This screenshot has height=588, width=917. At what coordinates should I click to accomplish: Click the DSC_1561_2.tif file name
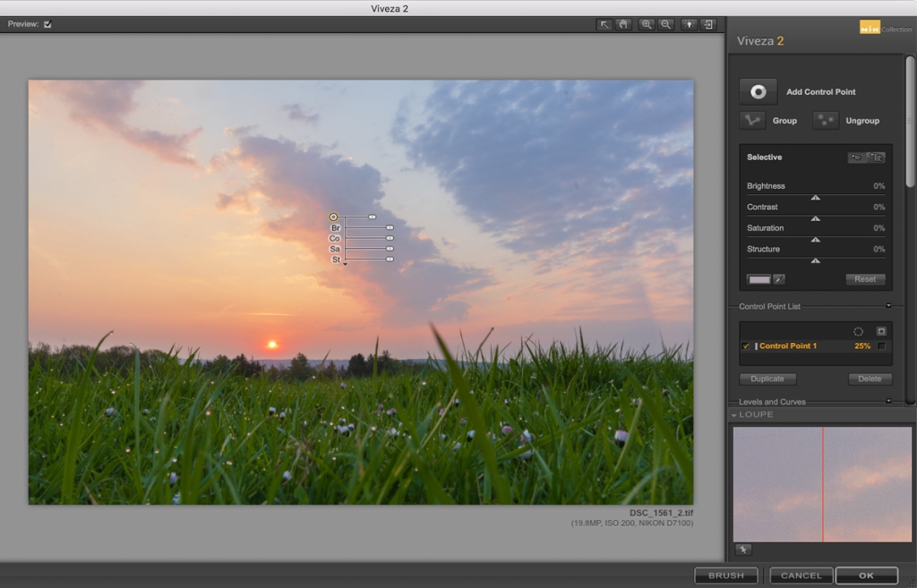click(661, 513)
